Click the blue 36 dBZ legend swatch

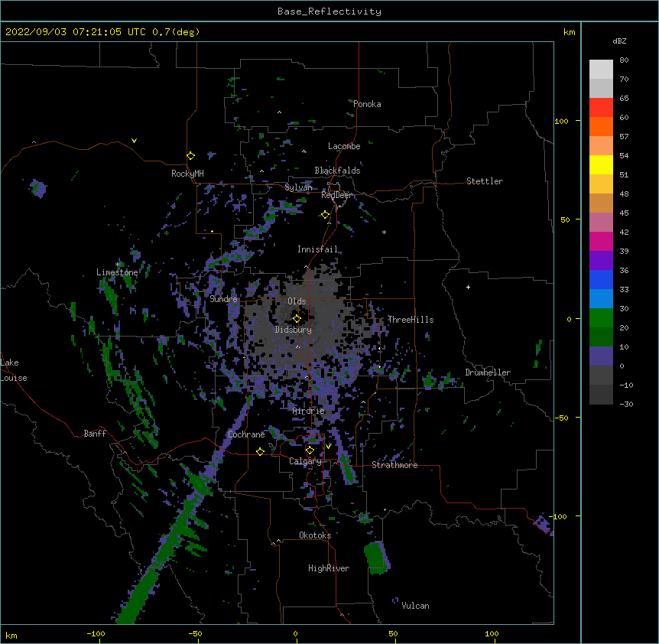[601, 279]
